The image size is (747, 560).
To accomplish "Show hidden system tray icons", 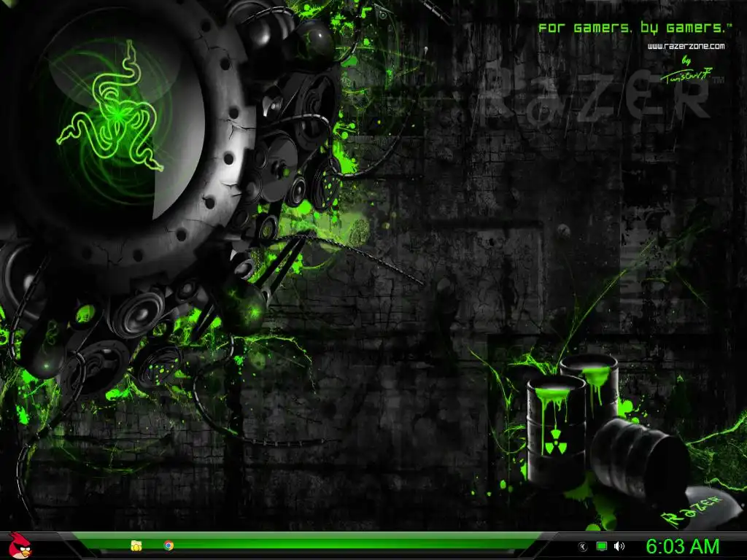I will click(583, 547).
